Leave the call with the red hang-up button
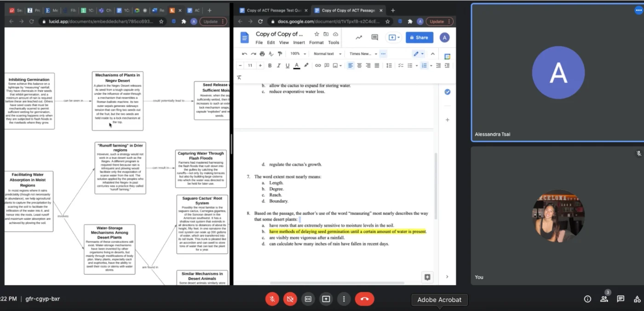The width and height of the screenshot is (644, 311). pyautogui.click(x=365, y=299)
